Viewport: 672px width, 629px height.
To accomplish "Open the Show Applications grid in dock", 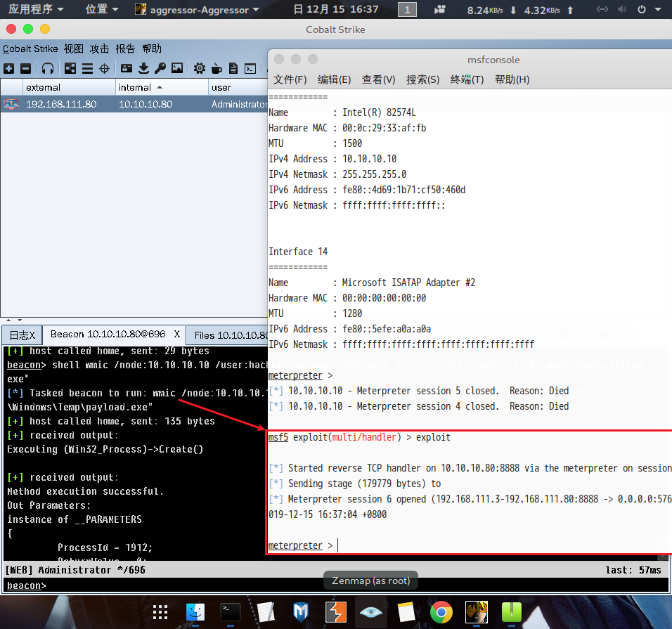I will 160,612.
